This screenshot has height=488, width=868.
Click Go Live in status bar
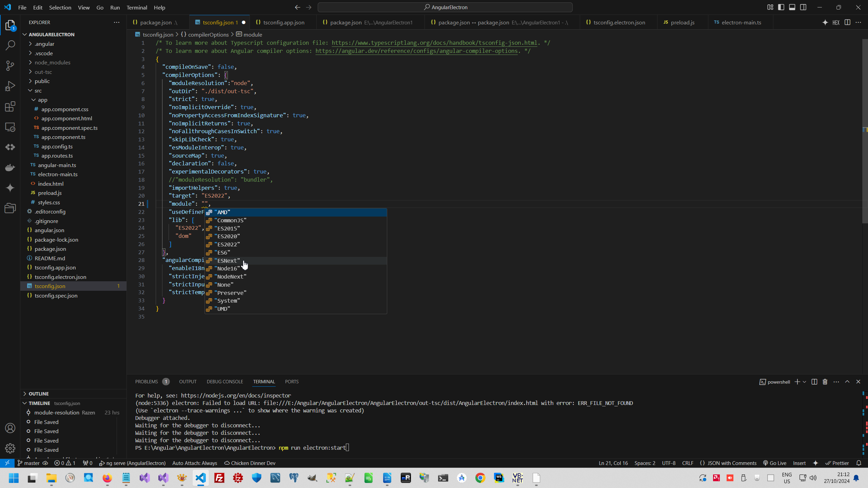[775, 463]
